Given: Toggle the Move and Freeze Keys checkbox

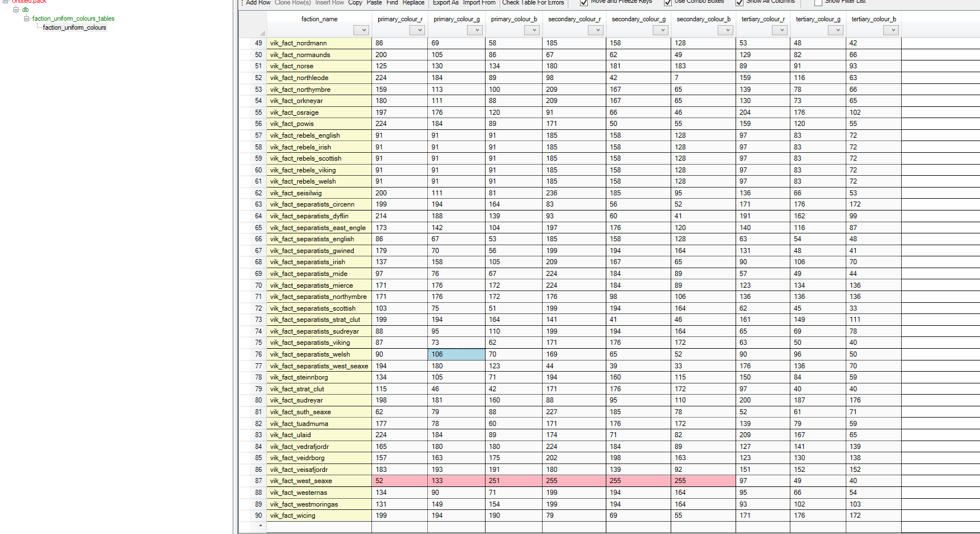Looking at the screenshot, I should (x=584, y=2).
